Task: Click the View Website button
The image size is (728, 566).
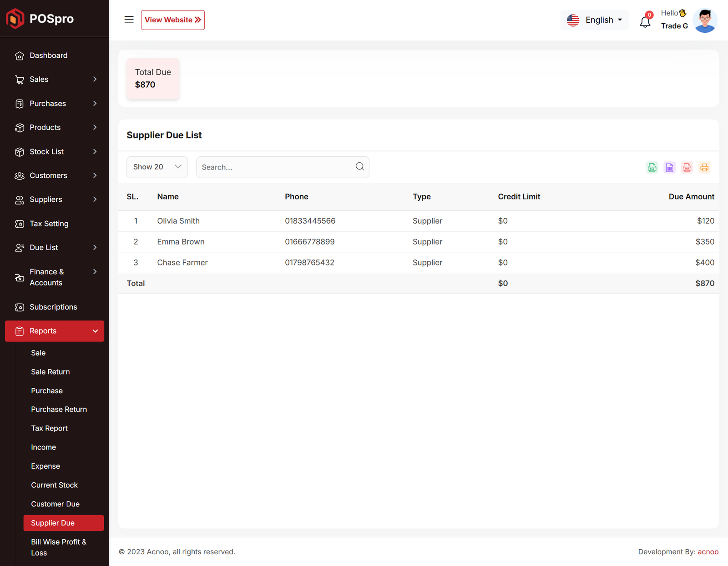Action: coord(172,20)
